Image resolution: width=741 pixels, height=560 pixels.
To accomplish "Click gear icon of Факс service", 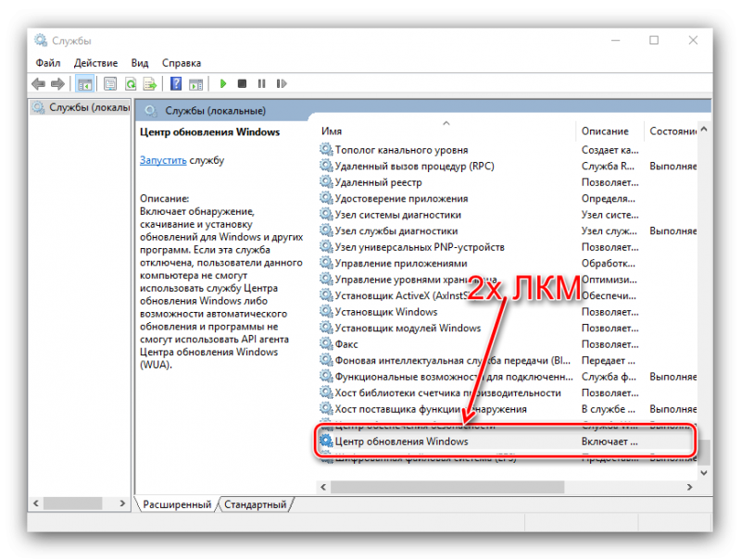I will pyautogui.click(x=326, y=343).
